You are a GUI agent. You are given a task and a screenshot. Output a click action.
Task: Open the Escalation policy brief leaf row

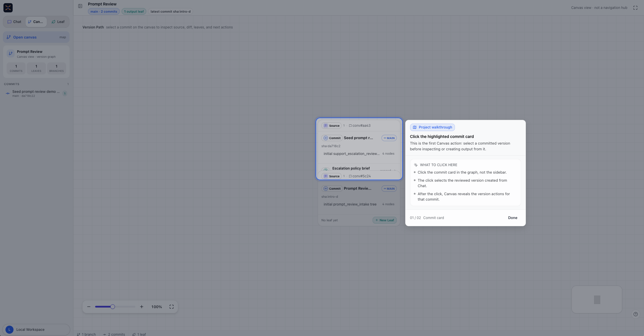coord(359,168)
